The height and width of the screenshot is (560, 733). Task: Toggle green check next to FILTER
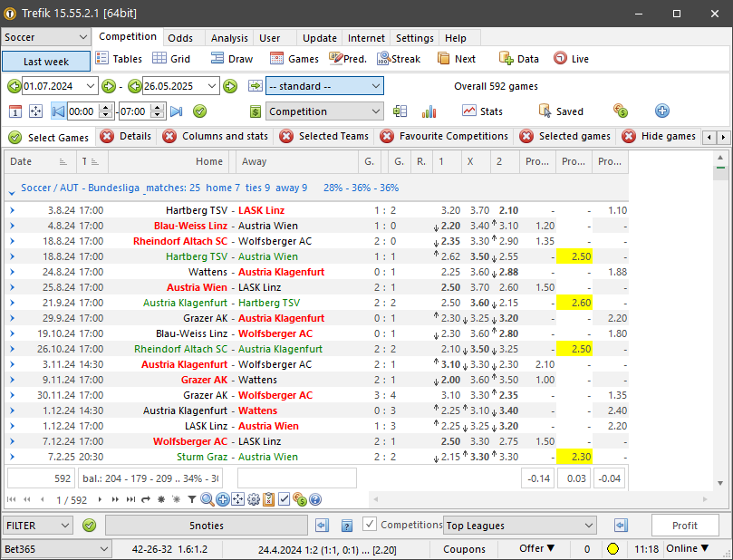tap(90, 526)
